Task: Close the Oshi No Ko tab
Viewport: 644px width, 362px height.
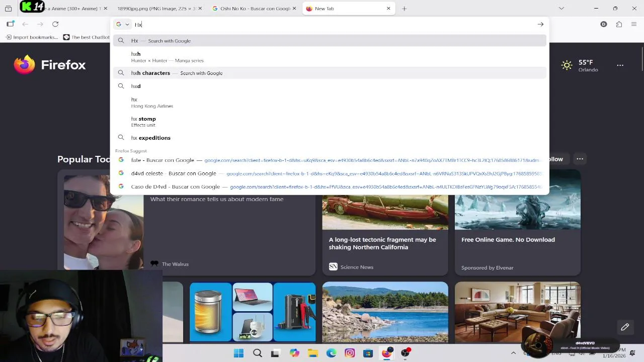Action: 295,9
